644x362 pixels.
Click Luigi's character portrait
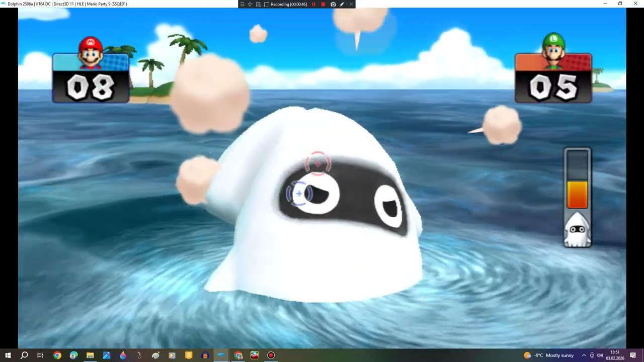pyautogui.click(x=553, y=50)
